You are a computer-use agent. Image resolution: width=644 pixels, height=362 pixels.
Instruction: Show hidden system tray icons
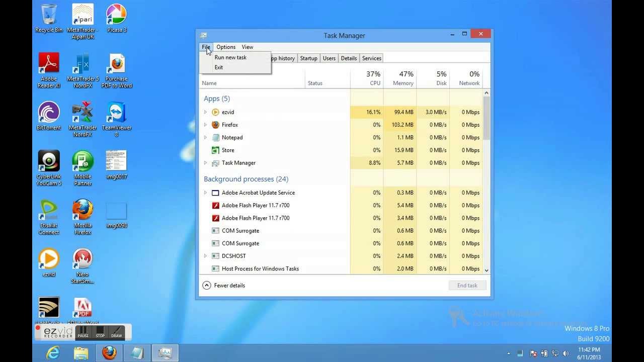[x=509, y=353]
